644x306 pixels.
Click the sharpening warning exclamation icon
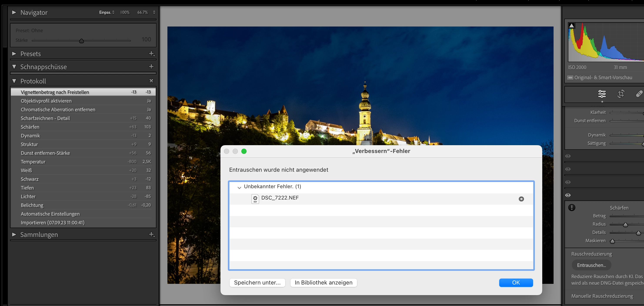[x=572, y=208]
